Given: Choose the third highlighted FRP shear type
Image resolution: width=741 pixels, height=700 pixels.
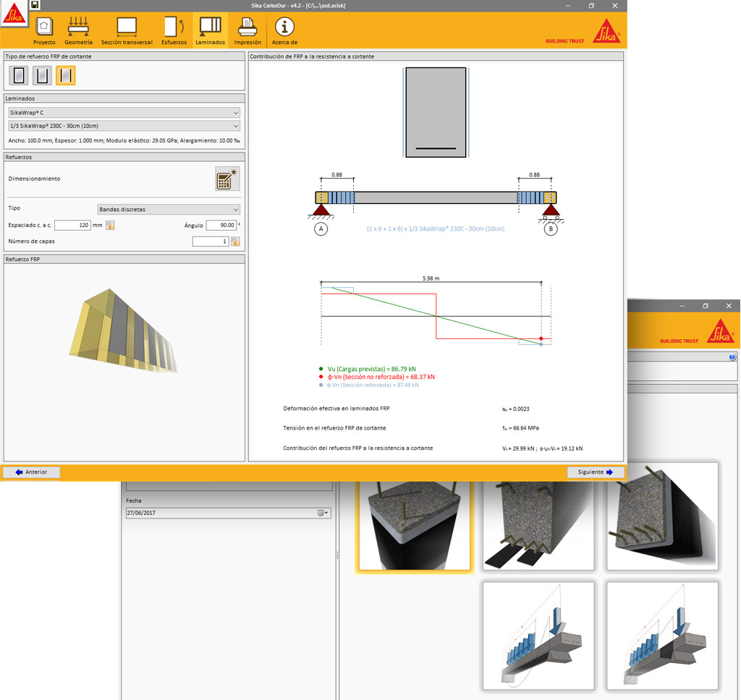Looking at the screenshot, I should click(x=65, y=76).
